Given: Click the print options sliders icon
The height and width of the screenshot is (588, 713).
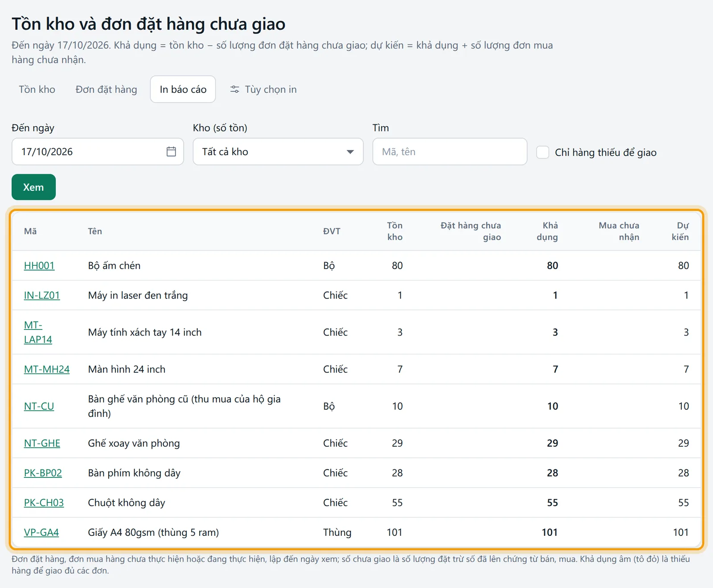Looking at the screenshot, I should click(234, 90).
